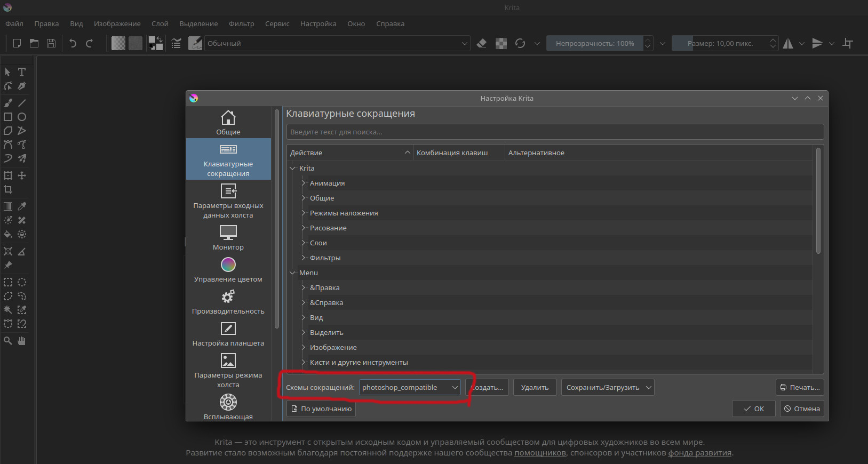Open the 'Сохранить/Загрузить' dropdown button
Screen dimensions: 868x464
[608, 387]
